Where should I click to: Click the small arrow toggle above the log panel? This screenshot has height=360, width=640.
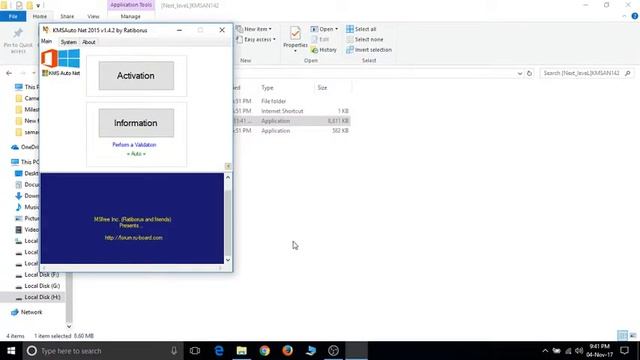[x=228, y=166]
